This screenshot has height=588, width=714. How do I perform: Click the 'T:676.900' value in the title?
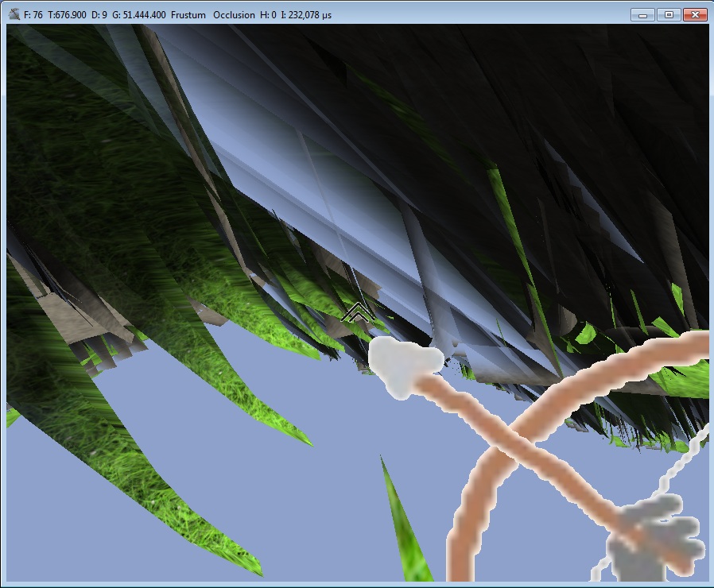click(68, 15)
